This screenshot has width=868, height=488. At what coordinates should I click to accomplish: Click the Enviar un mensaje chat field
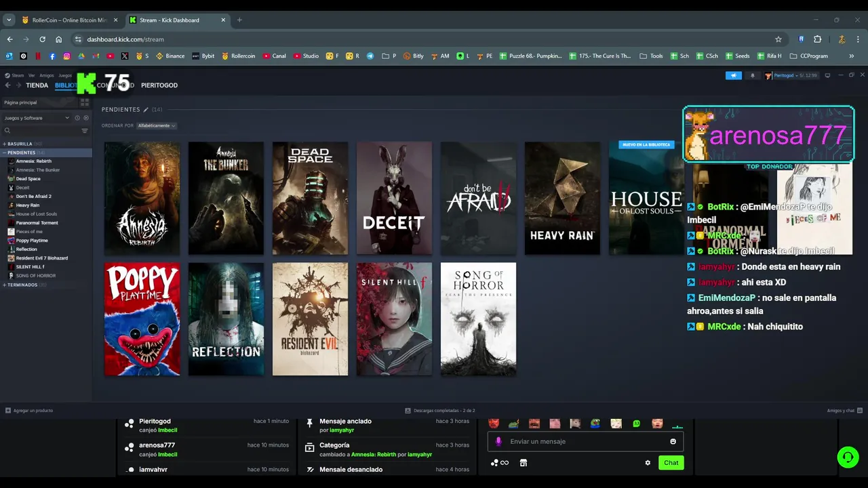tap(585, 441)
